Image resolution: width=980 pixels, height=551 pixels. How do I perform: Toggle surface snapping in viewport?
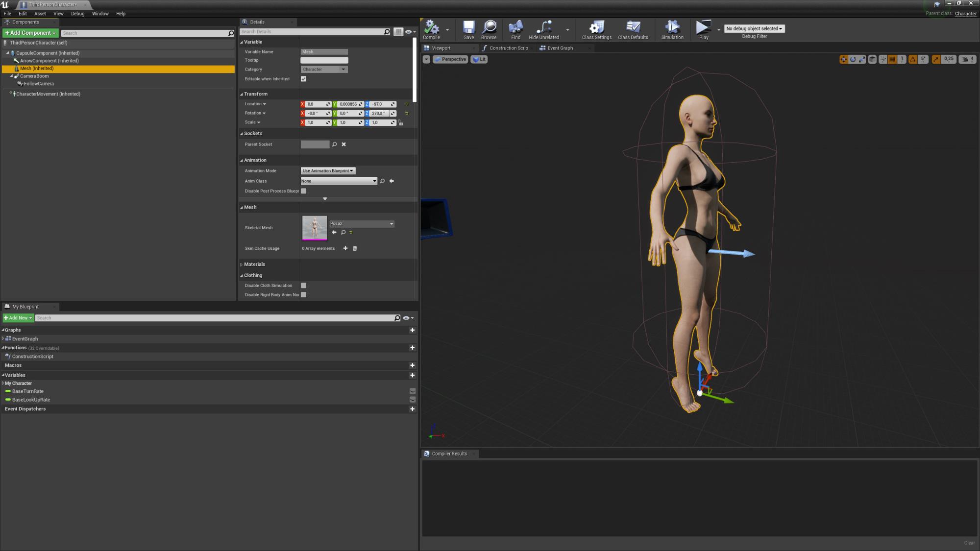point(883,59)
